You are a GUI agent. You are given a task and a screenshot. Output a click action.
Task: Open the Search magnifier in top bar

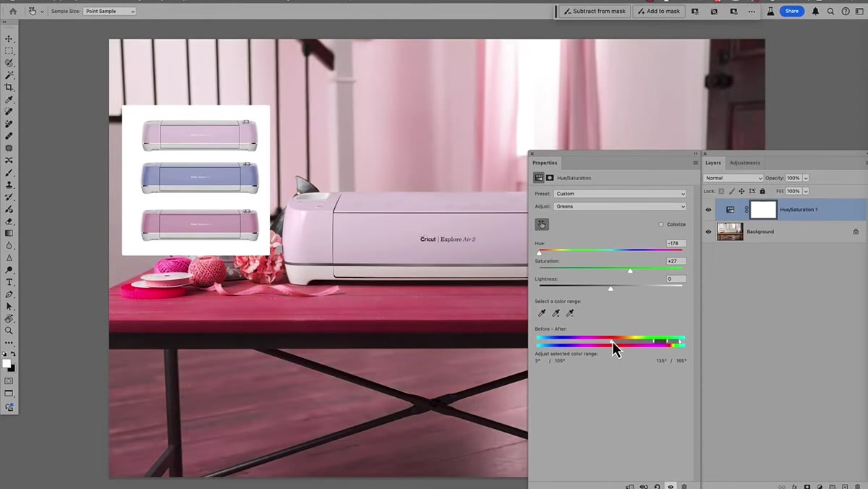[x=830, y=12]
